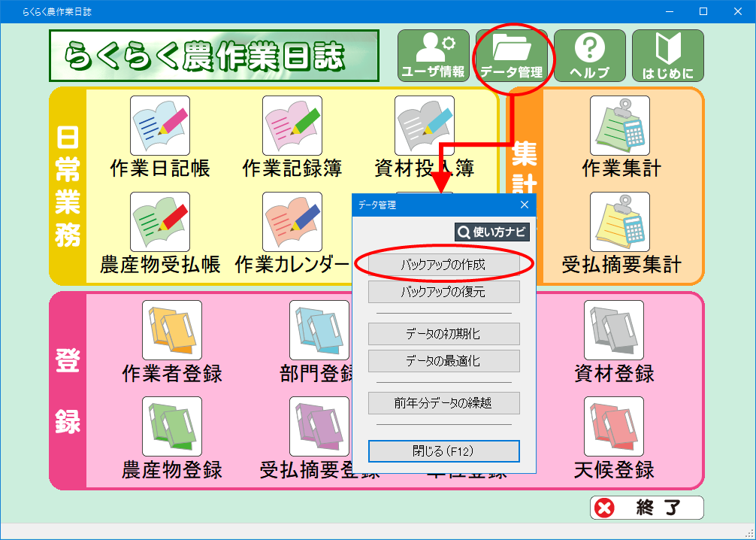The height and width of the screenshot is (540, 756).
Task: Click バックアップの作成 in the dialog
Action: 443,265
